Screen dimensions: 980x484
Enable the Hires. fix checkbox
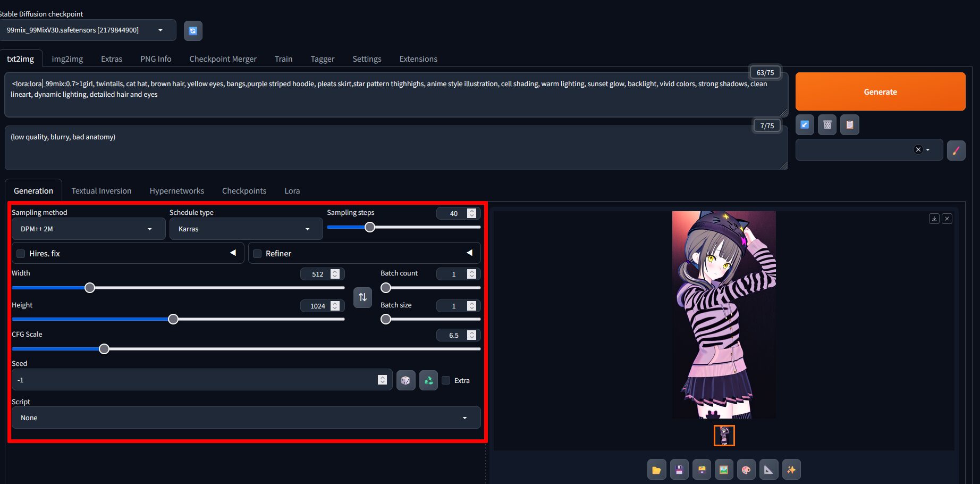click(x=21, y=254)
